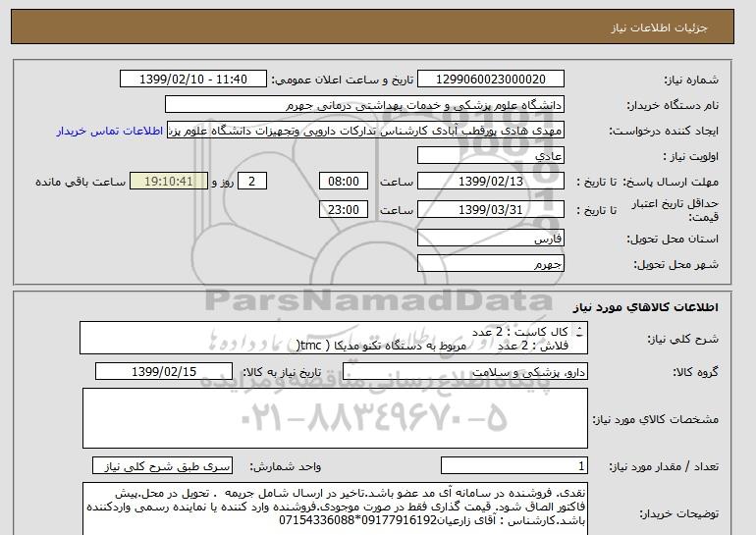
Task: Select the public announcement date field 1399/02/10 - 11:40
Action: tap(192, 80)
